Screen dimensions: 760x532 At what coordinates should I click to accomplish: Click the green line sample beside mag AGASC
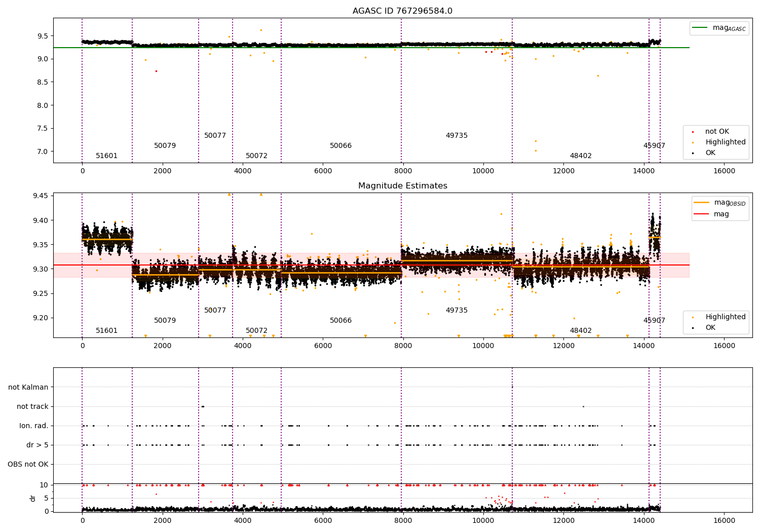(x=700, y=28)
